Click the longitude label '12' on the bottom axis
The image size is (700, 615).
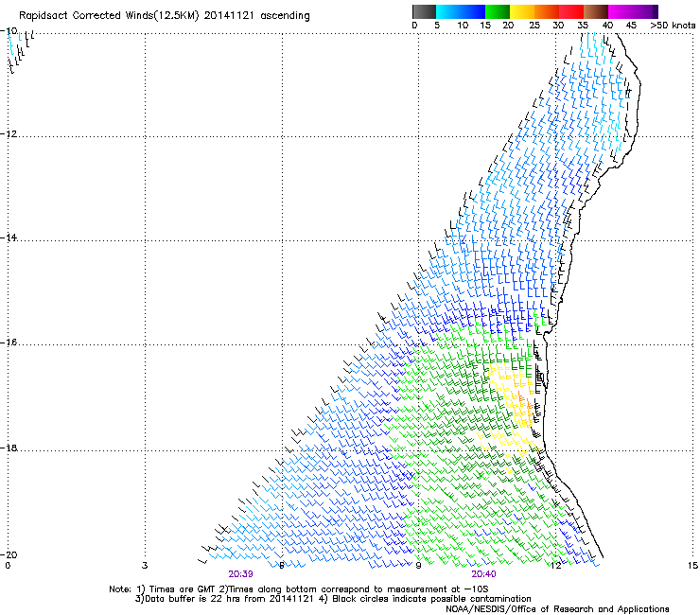point(555,566)
